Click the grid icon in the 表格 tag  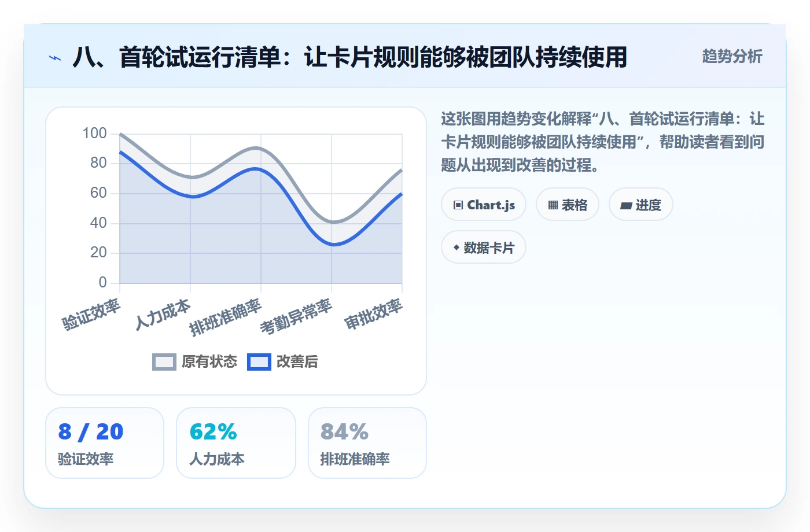(553, 205)
